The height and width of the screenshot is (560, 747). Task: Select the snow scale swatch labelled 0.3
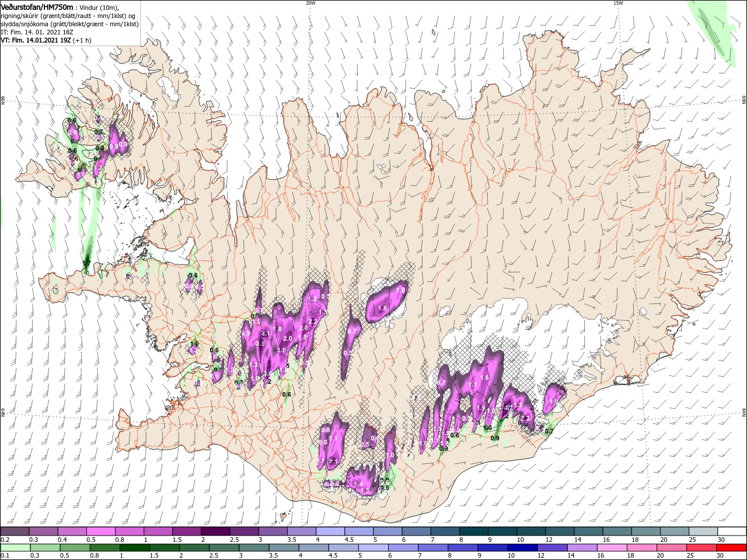[x=43, y=531]
